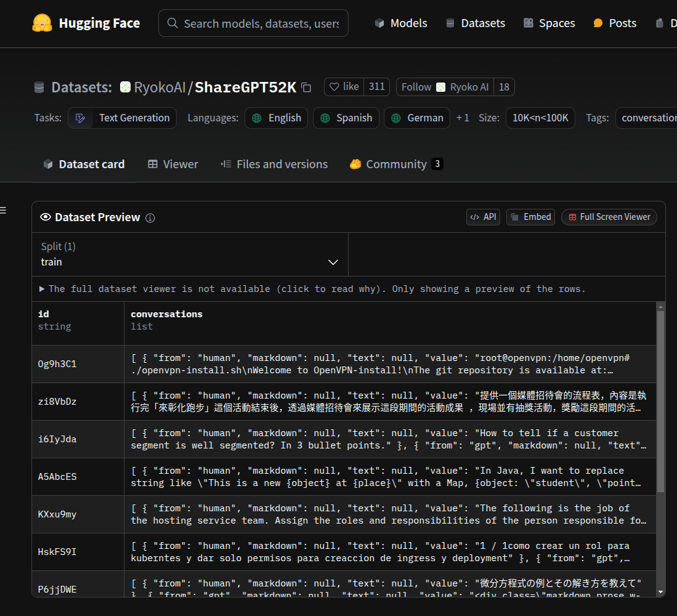Show the +1 additional languages
Image resolution: width=677 pixels, height=616 pixels.
463,118
